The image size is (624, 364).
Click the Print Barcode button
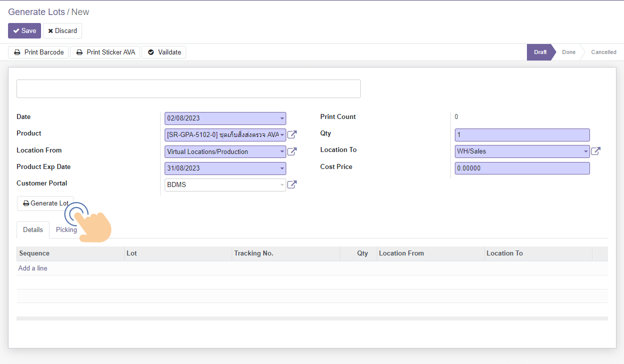click(39, 52)
